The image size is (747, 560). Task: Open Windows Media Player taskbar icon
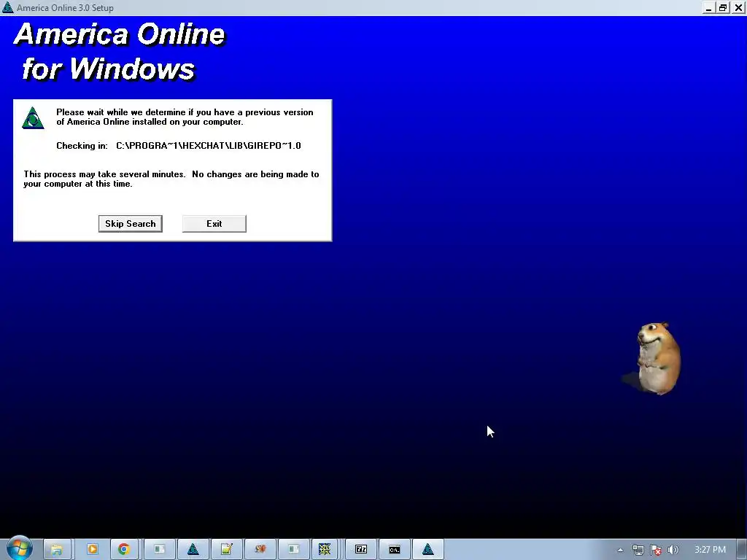(x=93, y=550)
